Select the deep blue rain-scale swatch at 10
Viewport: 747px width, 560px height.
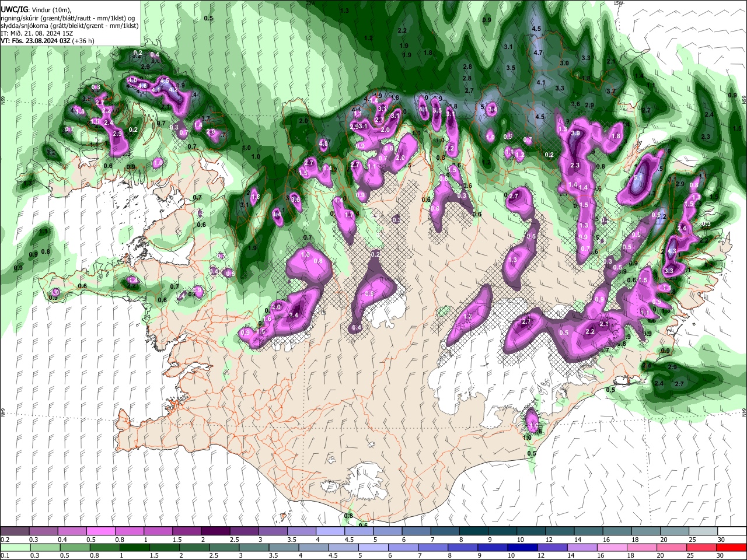click(x=522, y=548)
